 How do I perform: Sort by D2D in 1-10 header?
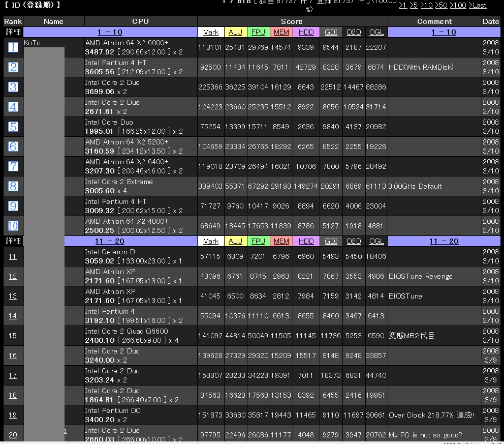coord(354,32)
